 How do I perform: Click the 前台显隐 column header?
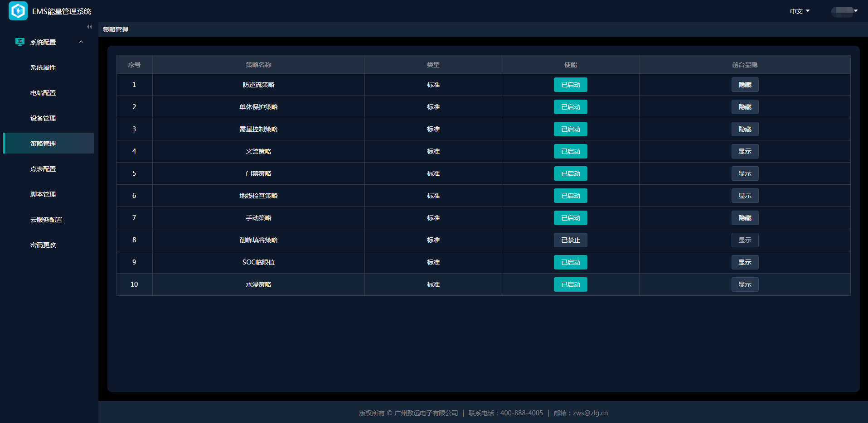[x=745, y=65]
